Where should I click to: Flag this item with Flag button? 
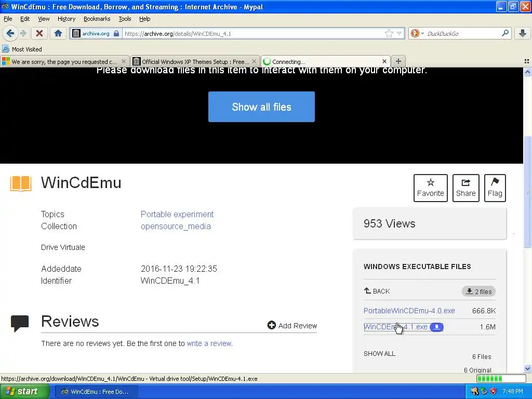pos(495,188)
